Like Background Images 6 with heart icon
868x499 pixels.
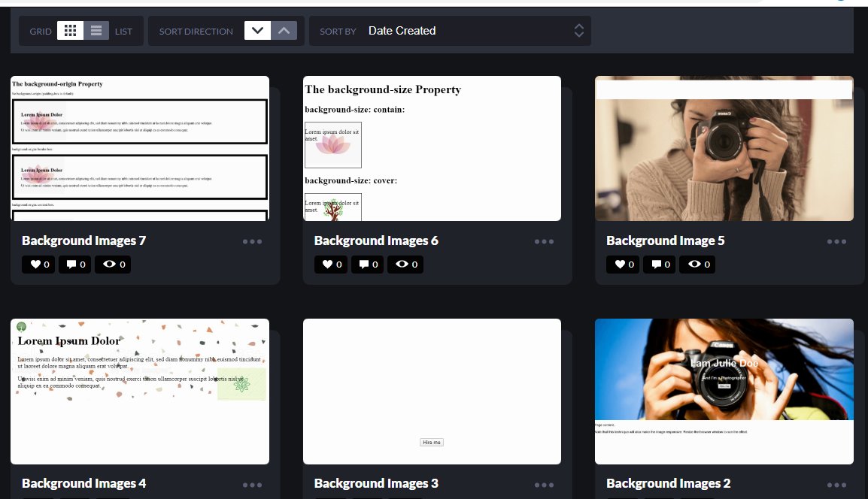pos(331,265)
